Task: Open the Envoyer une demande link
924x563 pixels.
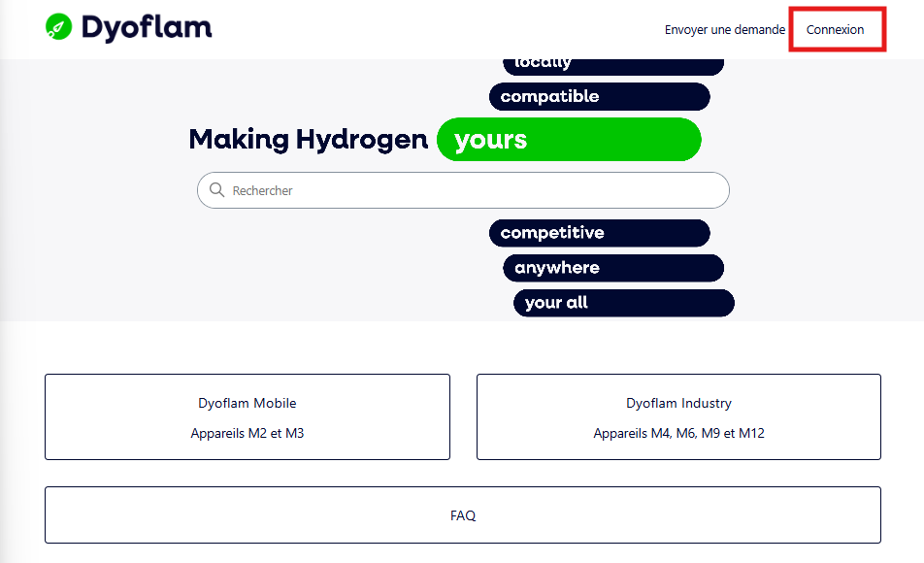Action: 725,29
